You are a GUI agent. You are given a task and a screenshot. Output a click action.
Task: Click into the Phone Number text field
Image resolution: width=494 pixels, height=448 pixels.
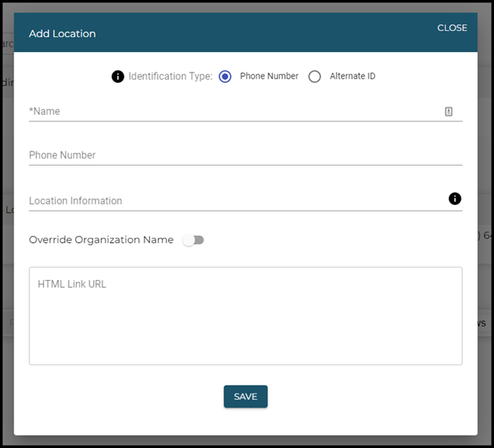tap(245, 155)
